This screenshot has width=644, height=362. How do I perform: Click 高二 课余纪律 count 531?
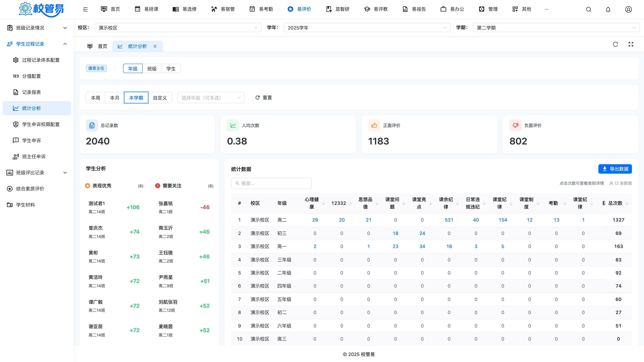tap(449, 220)
